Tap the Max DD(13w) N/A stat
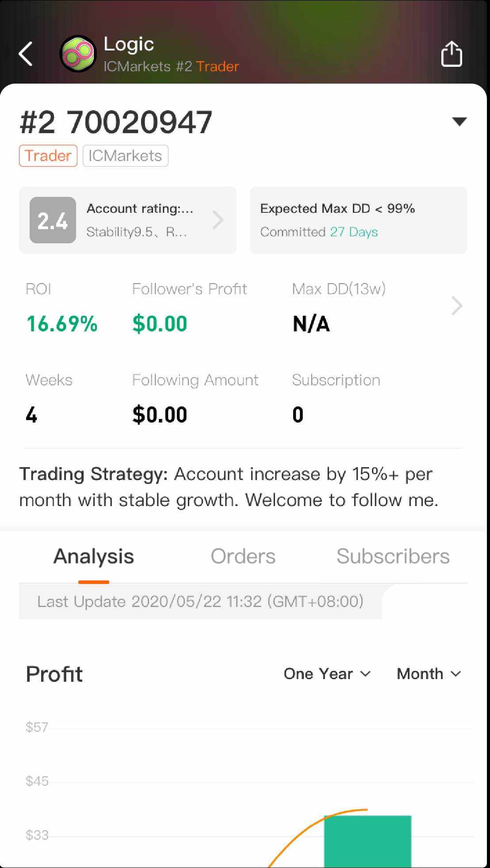The height and width of the screenshot is (868, 490). click(311, 323)
